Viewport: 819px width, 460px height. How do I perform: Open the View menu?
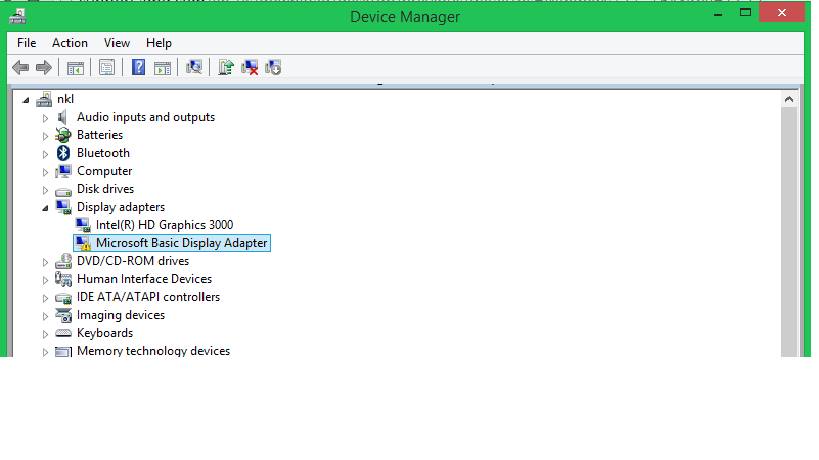[x=117, y=43]
